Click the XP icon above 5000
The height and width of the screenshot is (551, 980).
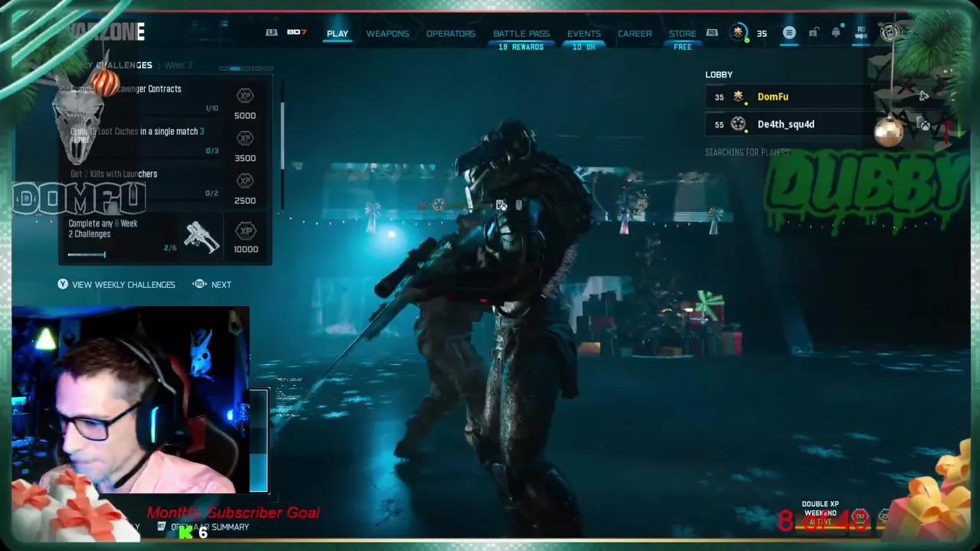click(245, 96)
